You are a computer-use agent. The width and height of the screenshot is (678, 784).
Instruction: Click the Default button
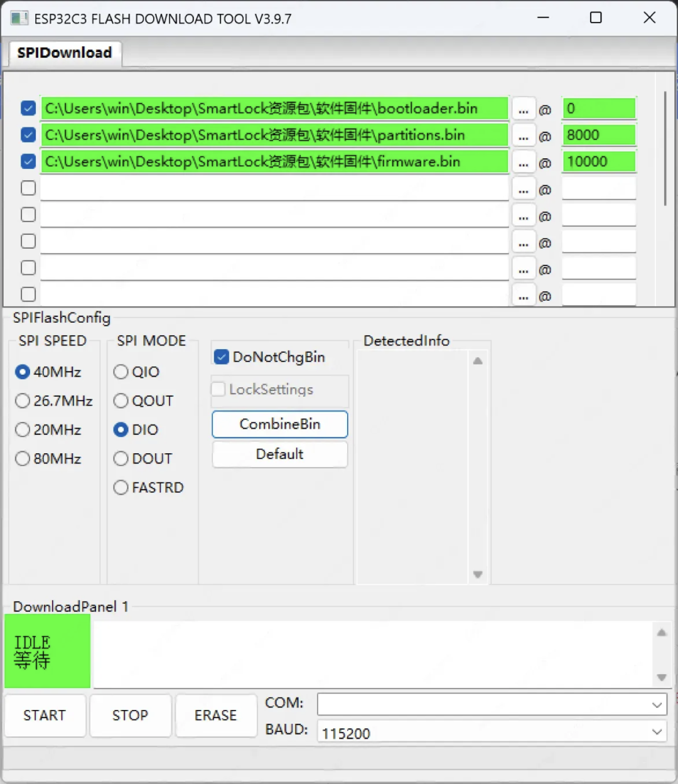pyautogui.click(x=280, y=454)
